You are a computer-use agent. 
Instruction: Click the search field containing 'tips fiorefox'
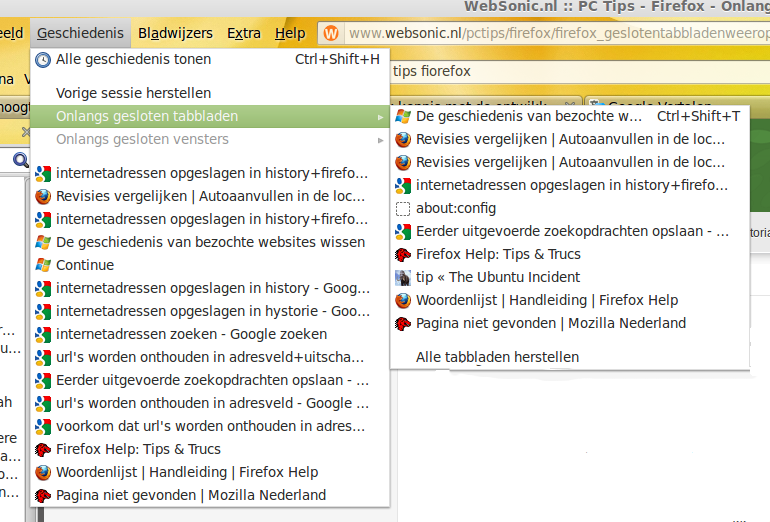(580, 72)
